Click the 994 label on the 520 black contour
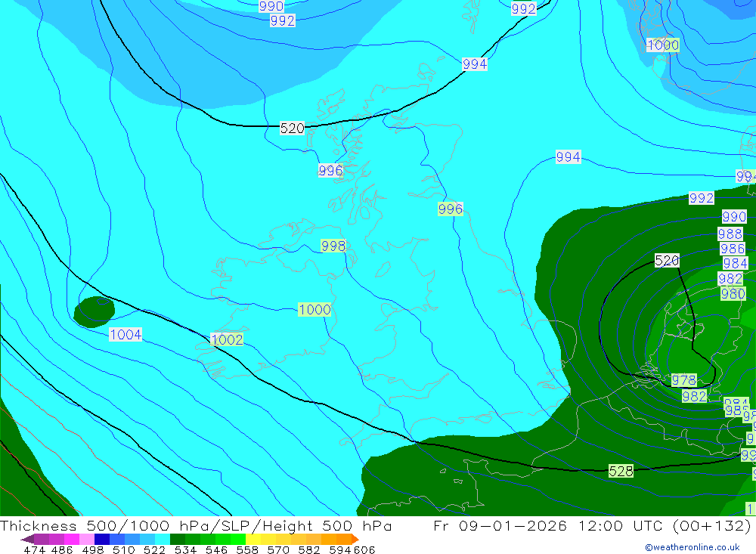 (475, 64)
